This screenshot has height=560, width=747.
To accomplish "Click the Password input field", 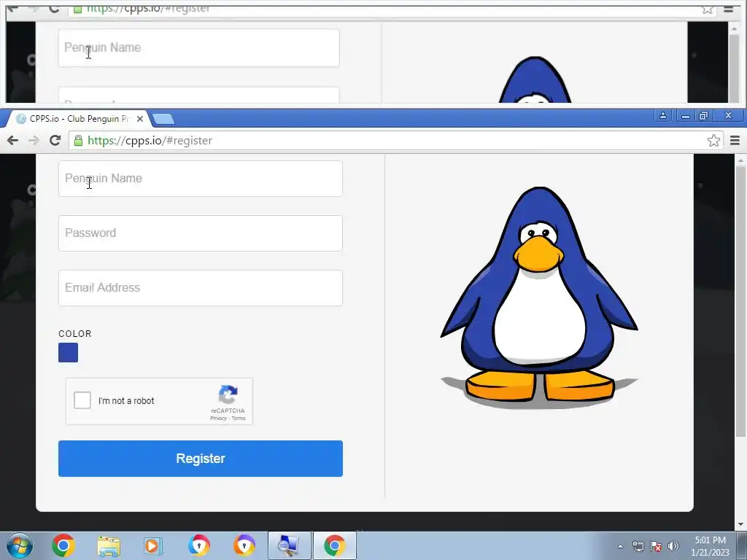I will pos(200,233).
